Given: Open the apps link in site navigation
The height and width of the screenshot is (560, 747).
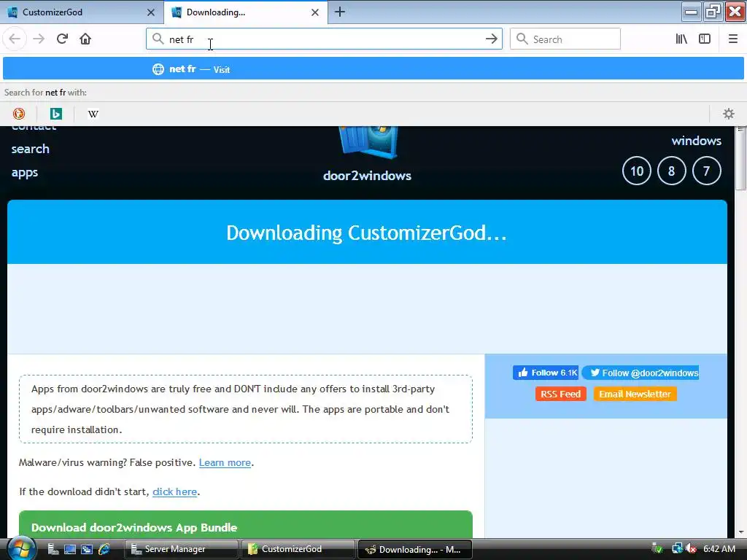Looking at the screenshot, I should (24, 172).
